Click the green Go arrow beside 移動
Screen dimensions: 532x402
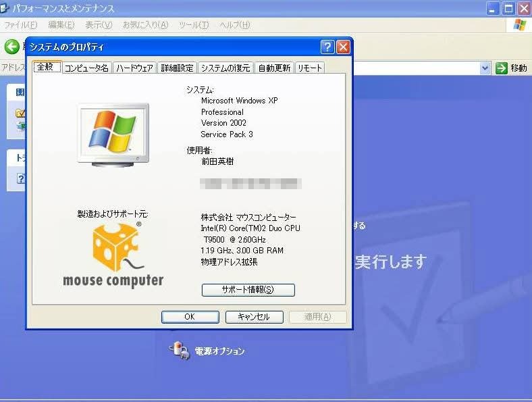(501, 68)
